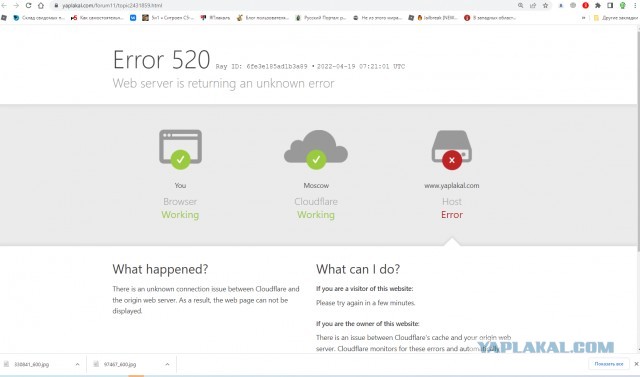Click the Host server error icon

pos(452,150)
